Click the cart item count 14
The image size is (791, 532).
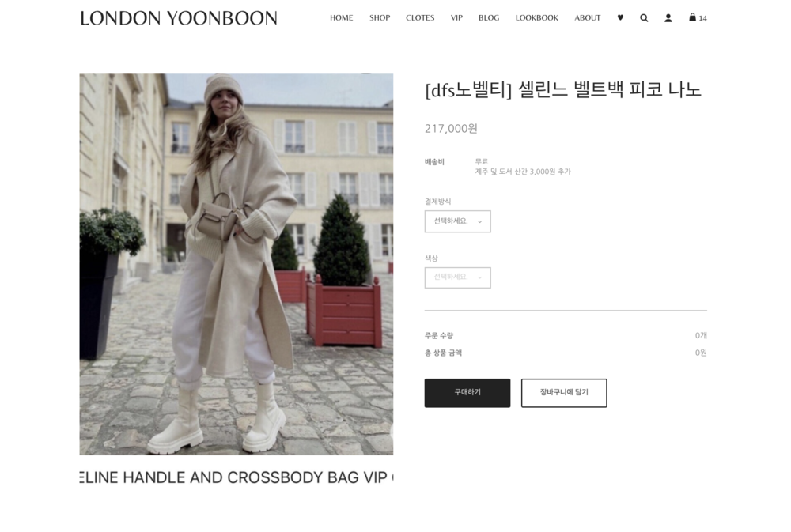[702, 18]
